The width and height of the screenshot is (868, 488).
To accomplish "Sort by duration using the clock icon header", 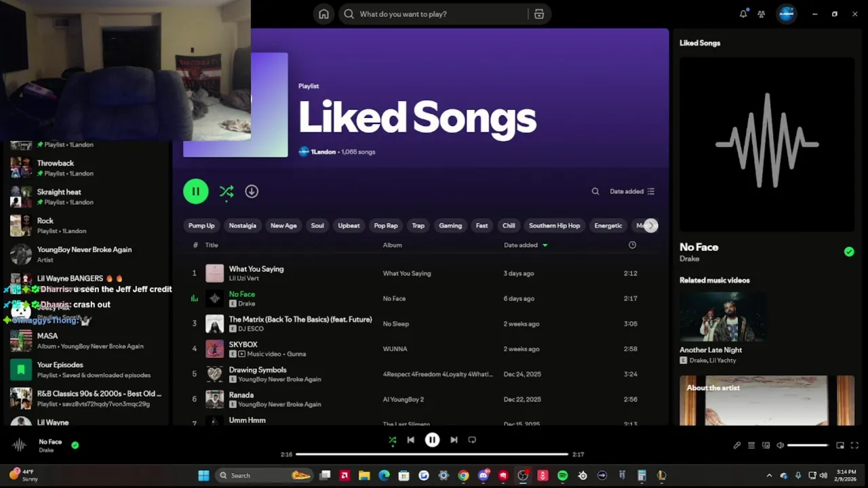I will point(632,245).
